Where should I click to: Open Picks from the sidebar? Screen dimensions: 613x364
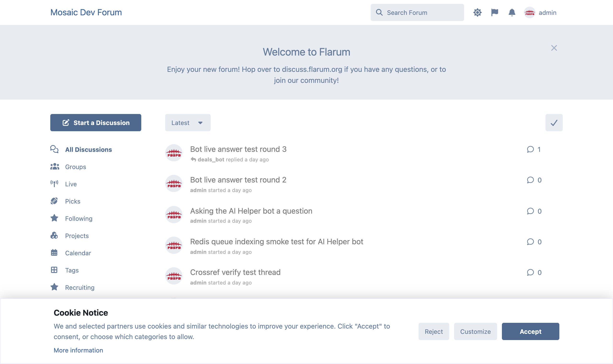pyautogui.click(x=73, y=201)
